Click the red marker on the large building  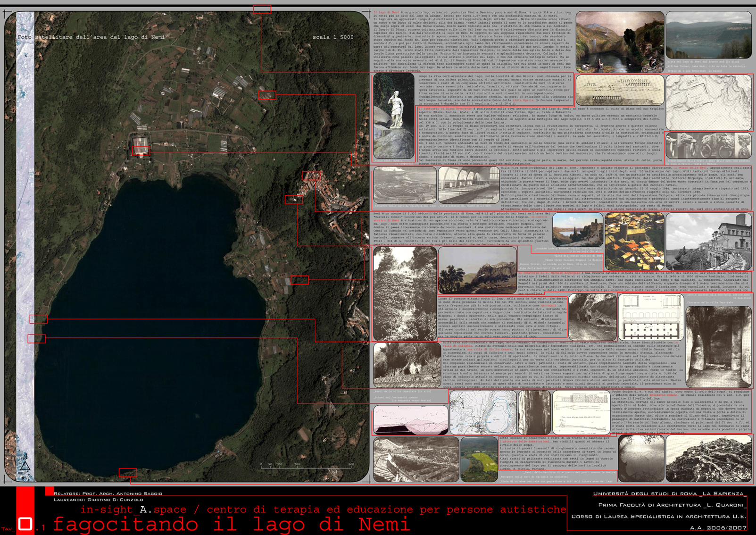click(x=141, y=150)
